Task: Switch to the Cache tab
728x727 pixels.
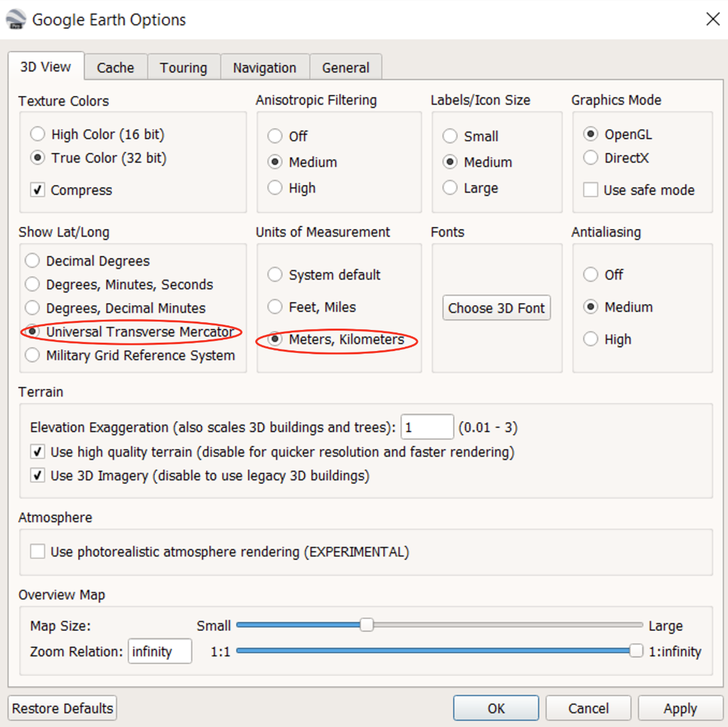Action: [115, 68]
